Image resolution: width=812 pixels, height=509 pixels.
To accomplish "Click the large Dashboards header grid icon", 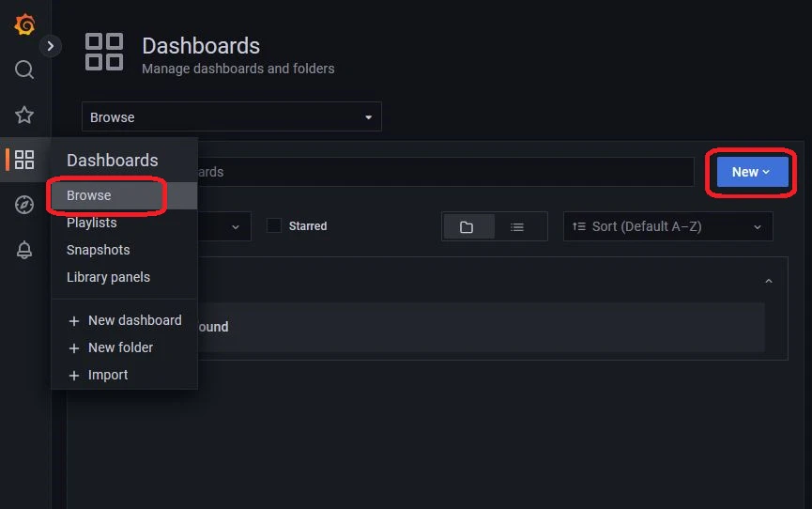I will [104, 52].
